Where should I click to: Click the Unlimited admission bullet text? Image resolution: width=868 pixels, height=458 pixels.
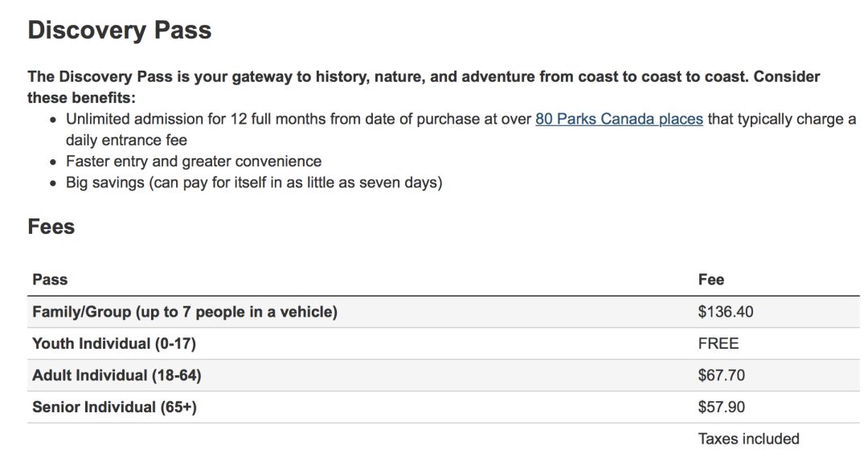coord(461,129)
